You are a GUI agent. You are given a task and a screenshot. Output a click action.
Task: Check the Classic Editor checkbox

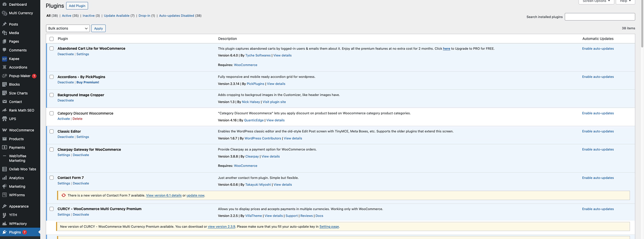[52, 131]
